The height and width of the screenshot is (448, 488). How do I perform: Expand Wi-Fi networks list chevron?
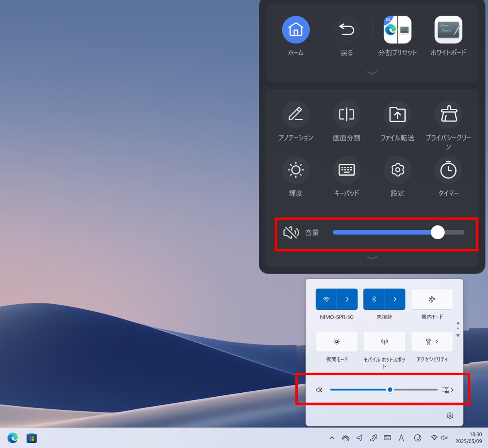tap(347, 299)
